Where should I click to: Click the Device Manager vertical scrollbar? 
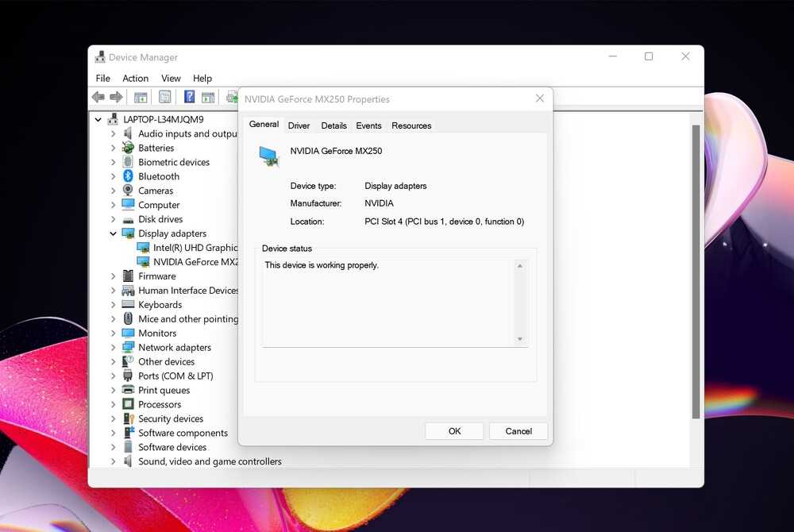click(696, 270)
